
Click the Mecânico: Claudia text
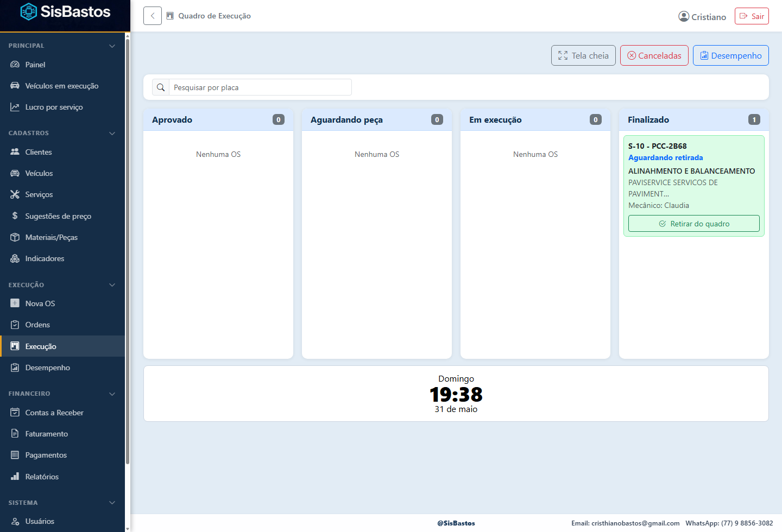659,205
